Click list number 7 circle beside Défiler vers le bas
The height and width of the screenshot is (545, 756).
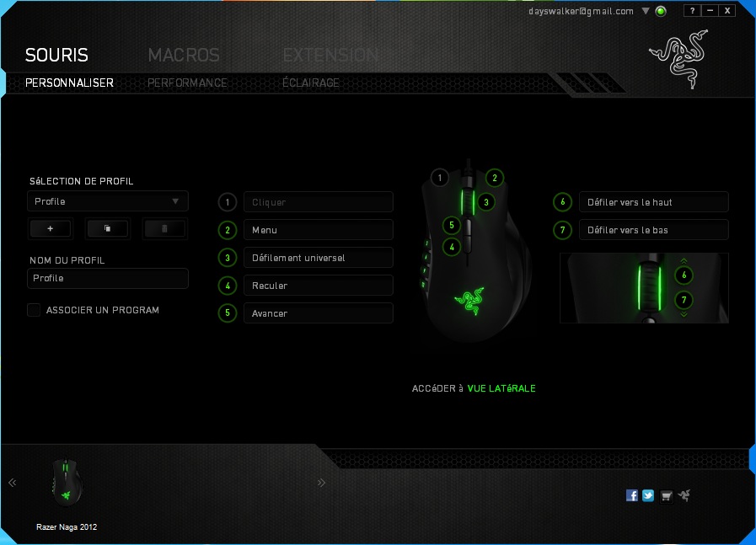pyautogui.click(x=563, y=230)
